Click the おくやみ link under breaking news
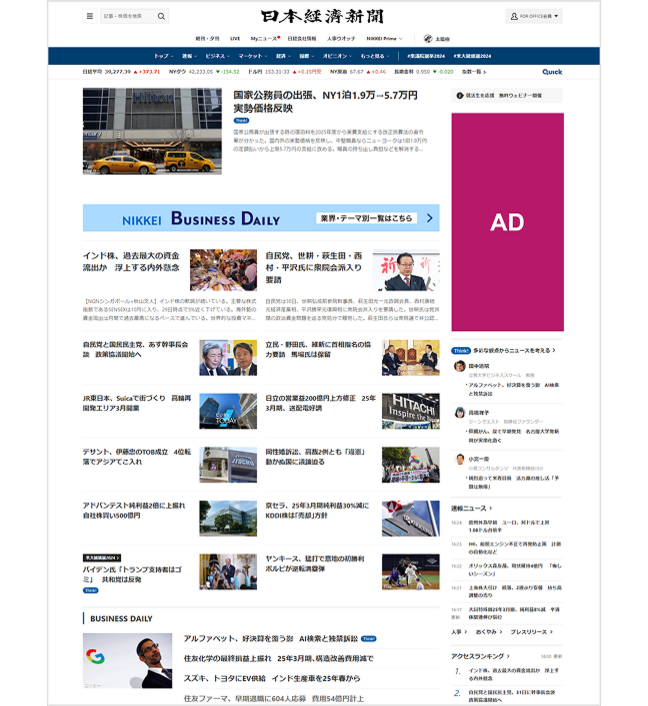The width and height of the screenshot is (648, 706). 489,632
